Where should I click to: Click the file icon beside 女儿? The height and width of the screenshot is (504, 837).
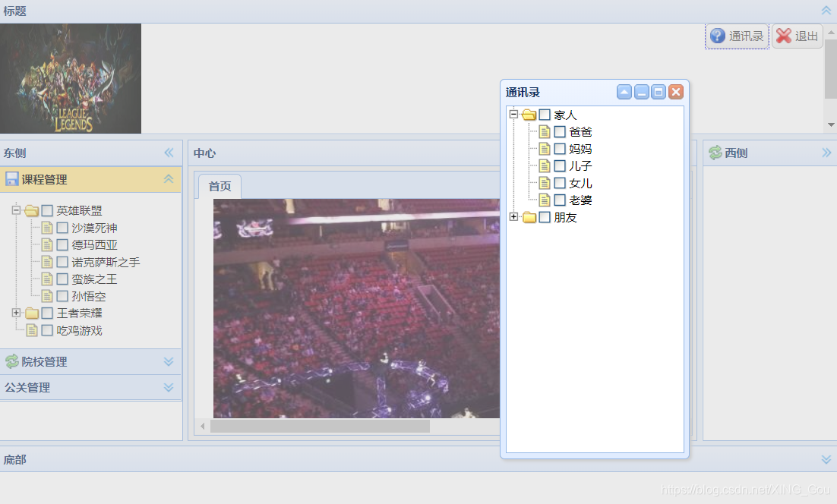pos(545,183)
